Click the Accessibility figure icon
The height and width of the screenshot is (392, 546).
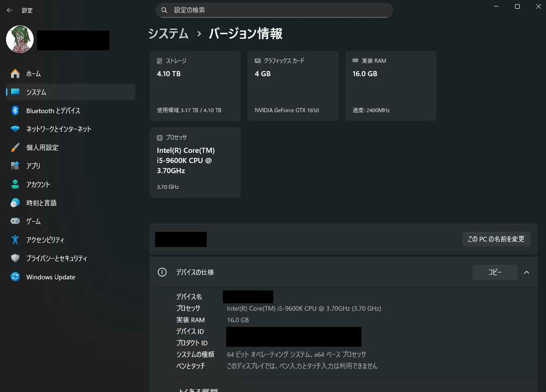(x=15, y=240)
